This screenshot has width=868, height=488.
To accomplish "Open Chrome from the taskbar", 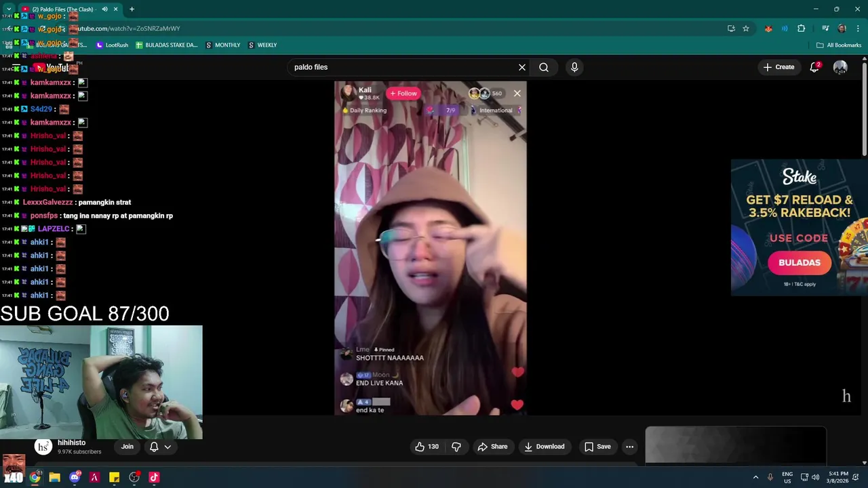I will pyautogui.click(x=35, y=477).
